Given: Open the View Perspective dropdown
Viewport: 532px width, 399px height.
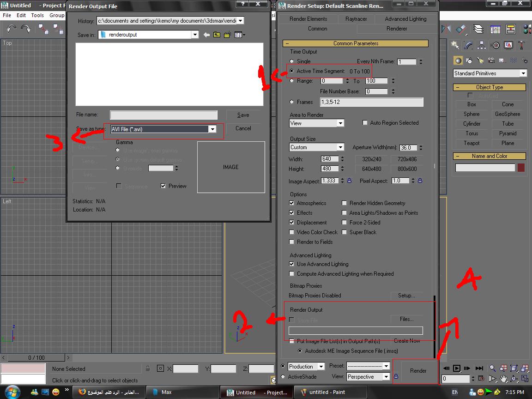Looking at the screenshot, I should tap(386, 377).
